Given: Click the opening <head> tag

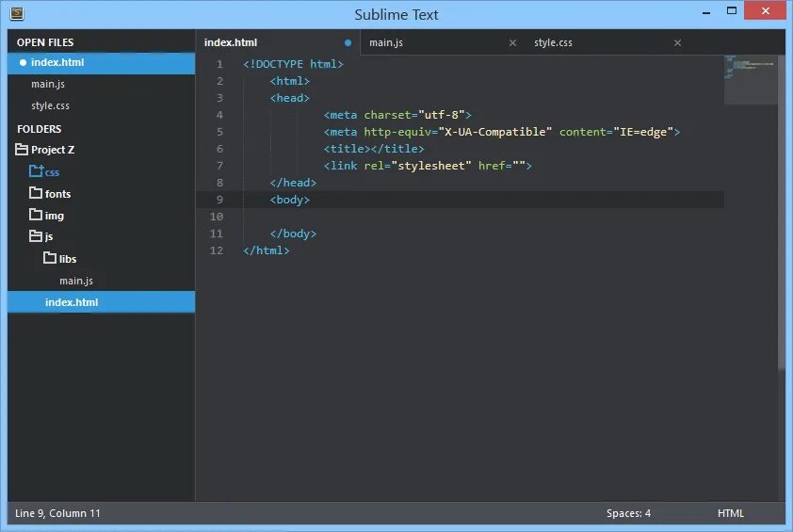Looking at the screenshot, I should pyautogui.click(x=290, y=98).
